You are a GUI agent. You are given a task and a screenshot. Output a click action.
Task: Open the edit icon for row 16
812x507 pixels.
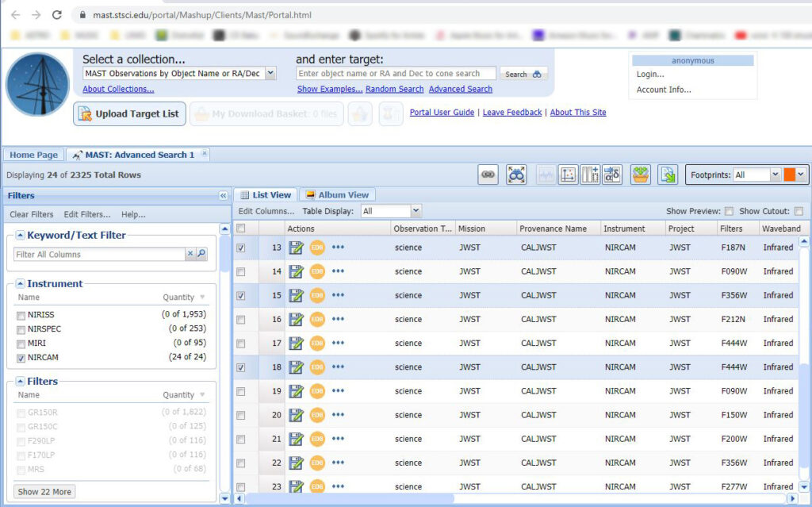(x=297, y=320)
